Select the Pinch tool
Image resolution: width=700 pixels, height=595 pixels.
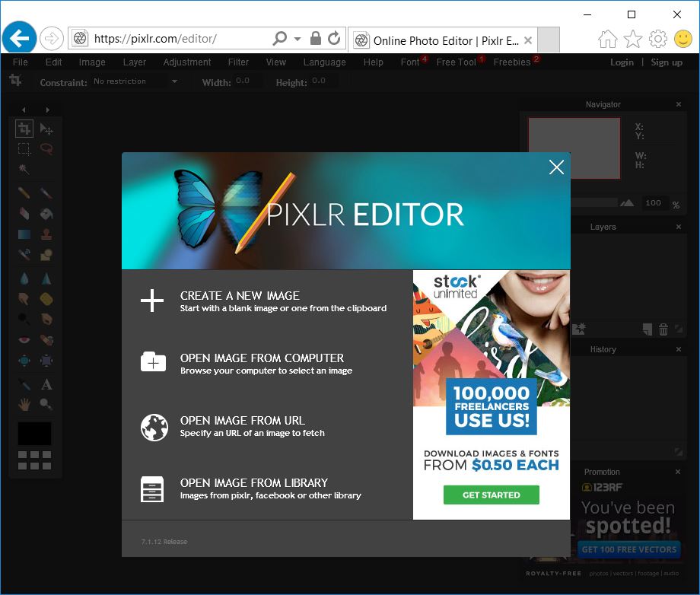tap(46, 361)
